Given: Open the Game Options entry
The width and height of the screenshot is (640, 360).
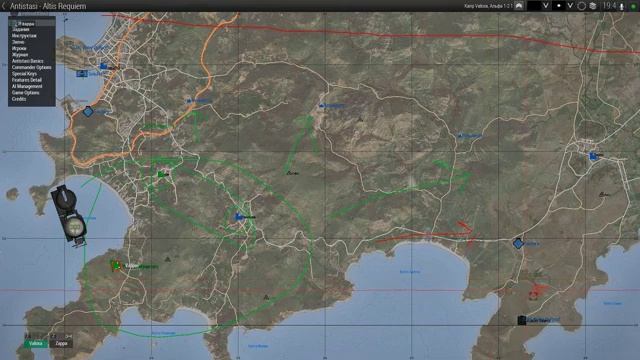Looking at the screenshot, I should click(25, 93).
